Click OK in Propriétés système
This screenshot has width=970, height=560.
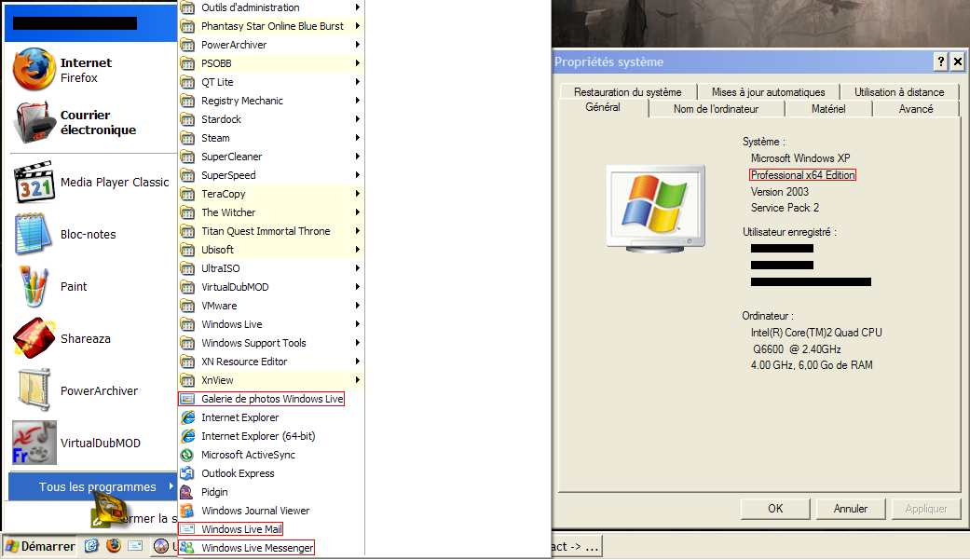[775, 509]
